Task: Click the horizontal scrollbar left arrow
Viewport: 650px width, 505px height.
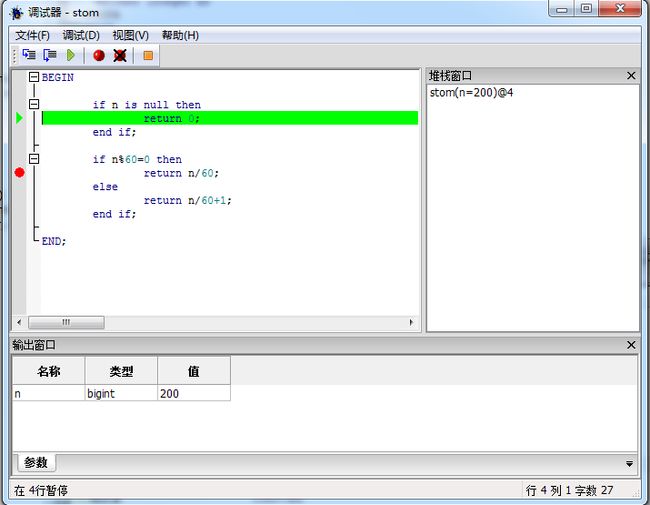Action: click(19, 322)
